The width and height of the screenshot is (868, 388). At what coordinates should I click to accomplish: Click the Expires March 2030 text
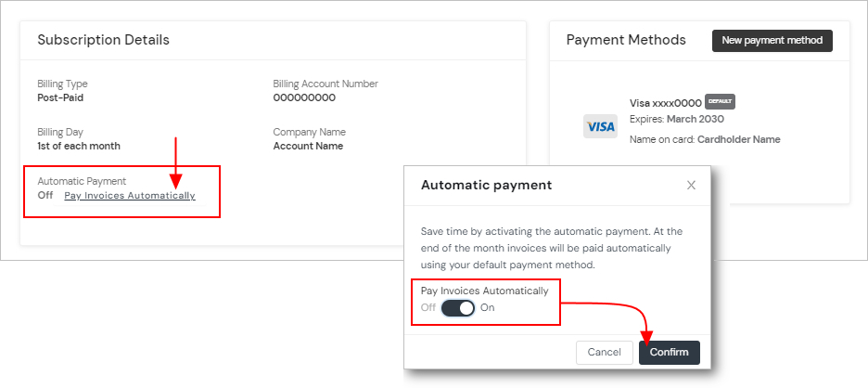(677, 119)
